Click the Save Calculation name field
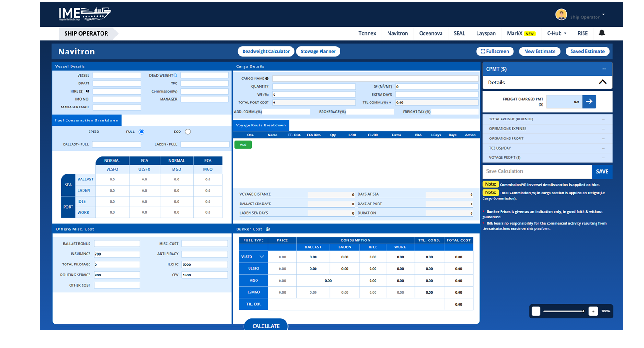644x348 pixels. pos(537,171)
